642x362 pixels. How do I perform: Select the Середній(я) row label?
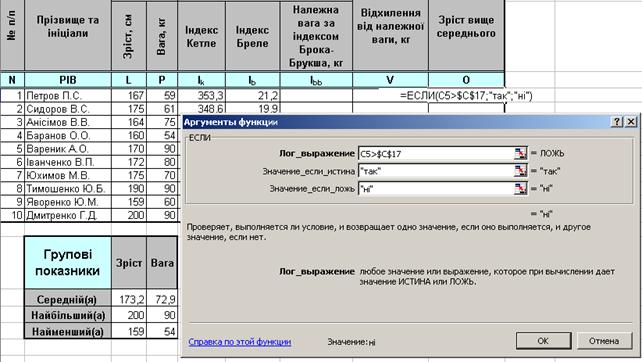[68, 299]
